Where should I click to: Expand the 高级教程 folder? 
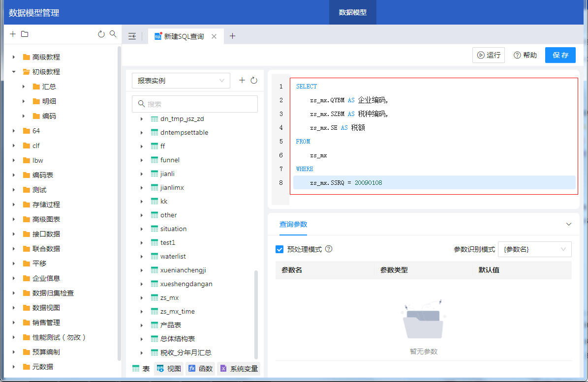tap(14, 57)
